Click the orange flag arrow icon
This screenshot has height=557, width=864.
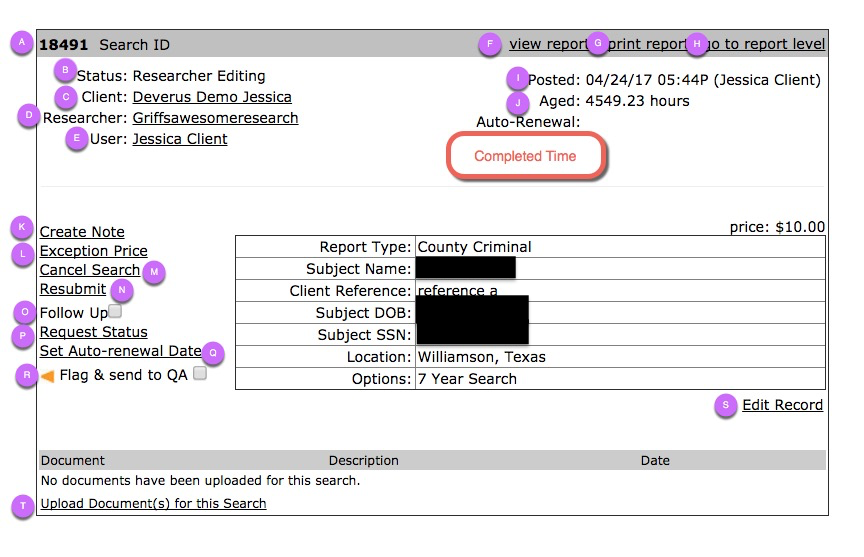point(47,376)
